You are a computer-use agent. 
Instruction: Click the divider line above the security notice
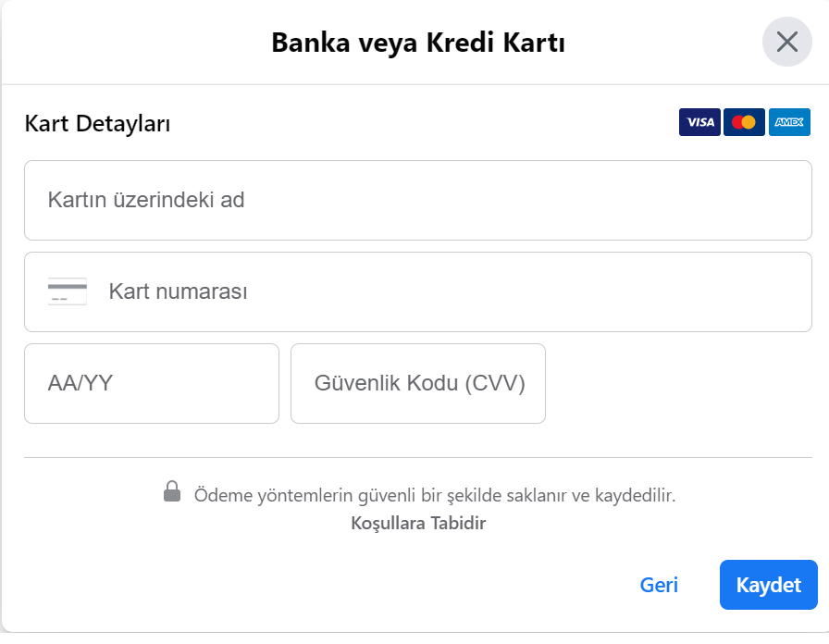tap(418, 457)
